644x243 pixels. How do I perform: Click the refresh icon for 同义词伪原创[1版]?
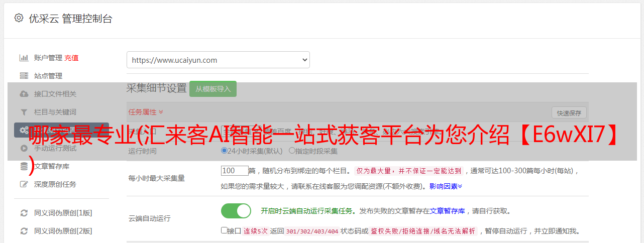click(x=24, y=213)
